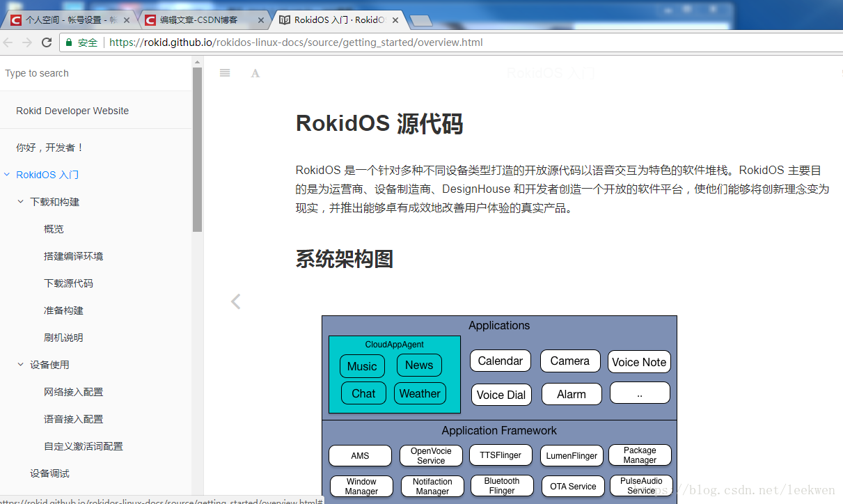Click the sidebar vertical scrollbar thumb
Image resolution: width=843 pixels, height=504 pixels.
198,149
